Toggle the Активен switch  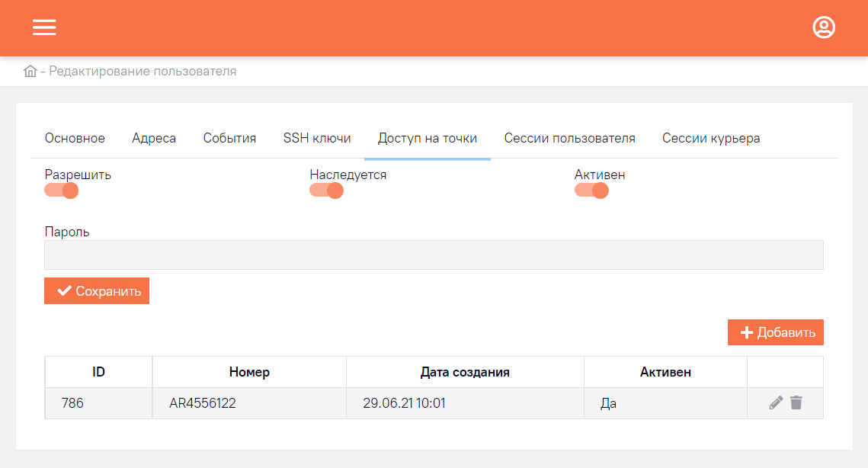coord(591,191)
